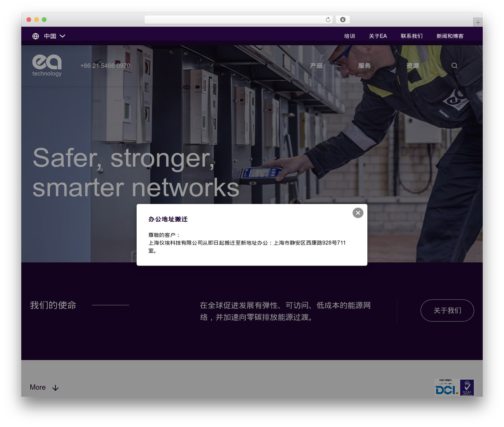Click the 我们的使命 heading
Image resolution: width=504 pixels, height=427 pixels.
[53, 305]
